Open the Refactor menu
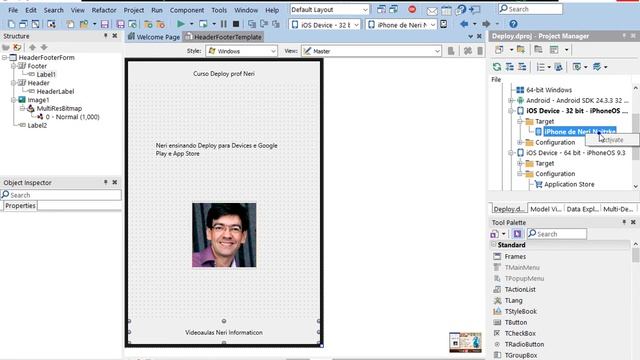This screenshot has width=640, height=360. pyautogui.click(x=104, y=10)
